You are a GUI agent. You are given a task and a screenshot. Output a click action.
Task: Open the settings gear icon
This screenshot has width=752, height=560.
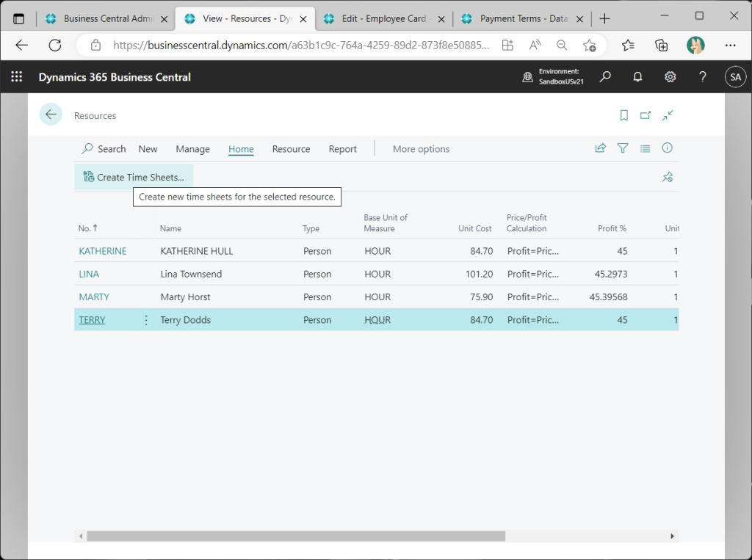[x=670, y=77]
